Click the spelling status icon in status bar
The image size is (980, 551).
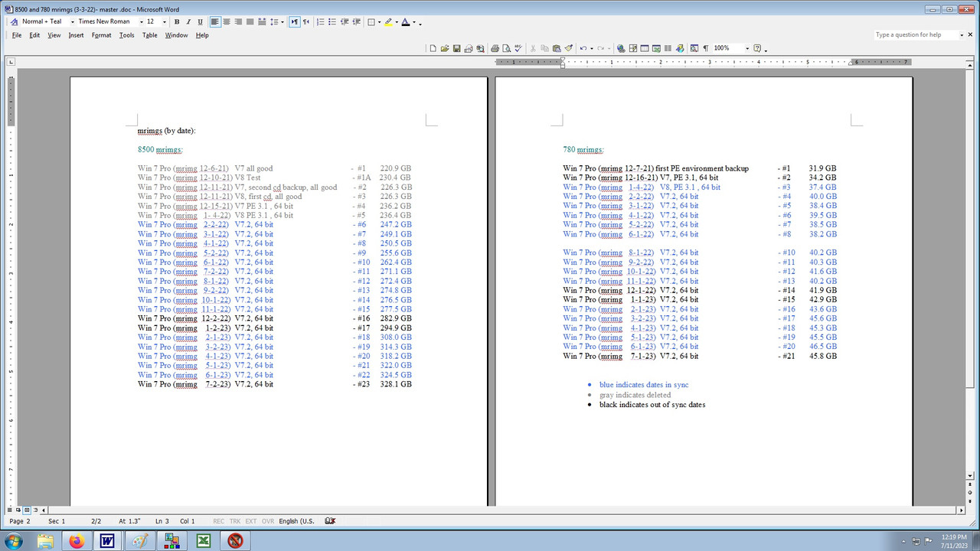click(x=330, y=521)
